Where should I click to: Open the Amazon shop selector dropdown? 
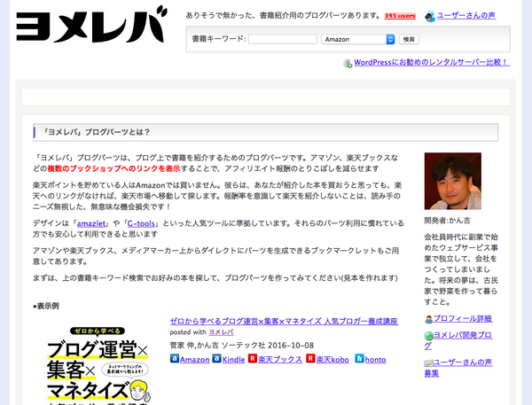pos(358,39)
